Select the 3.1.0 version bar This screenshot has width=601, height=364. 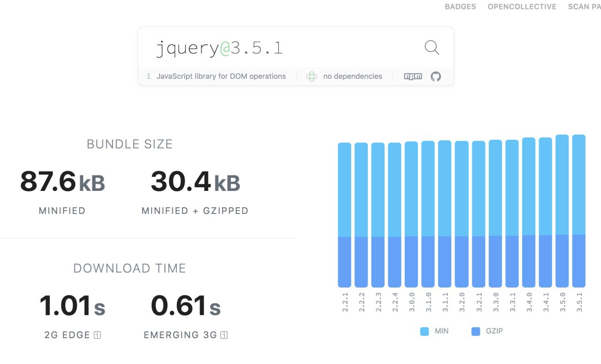[428, 214]
